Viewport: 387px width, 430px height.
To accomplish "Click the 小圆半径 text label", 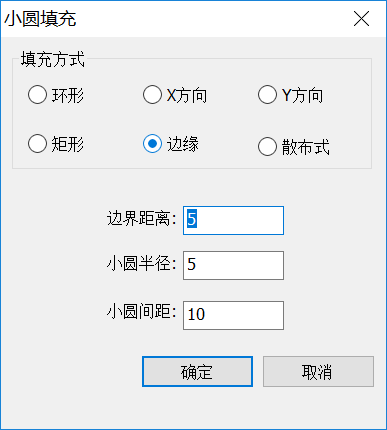I will (141, 264).
